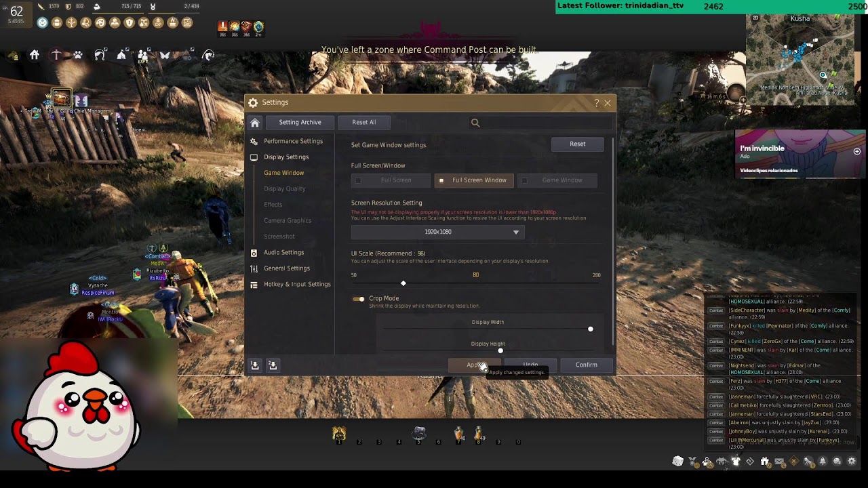Click the Setting Archive button

[300, 122]
